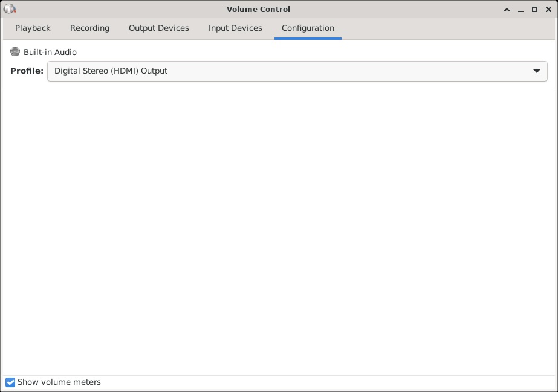Screen dimensions: 558x392
Task: Click the Volume Control app icon in title bar
Action: pyautogui.click(x=9, y=9)
